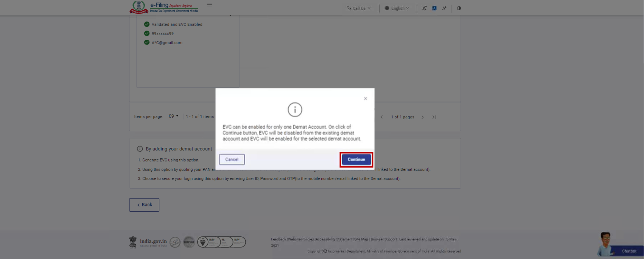Screen dimensions: 644x259
Task: Go to the previous page arrow
Action: (x=382, y=117)
